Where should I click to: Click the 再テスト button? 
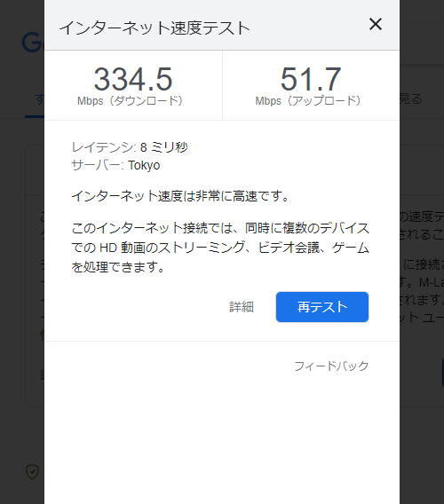tap(322, 307)
